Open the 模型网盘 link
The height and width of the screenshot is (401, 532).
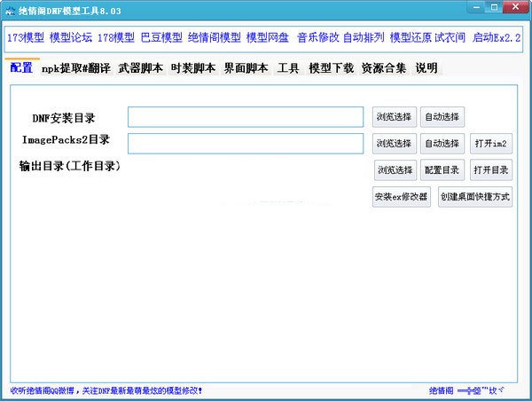click(x=268, y=37)
